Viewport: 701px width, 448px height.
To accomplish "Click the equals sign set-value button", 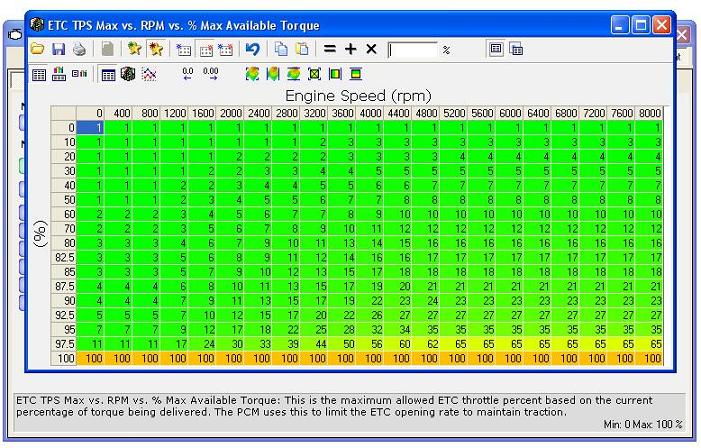I will pyautogui.click(x=329, y=48).
